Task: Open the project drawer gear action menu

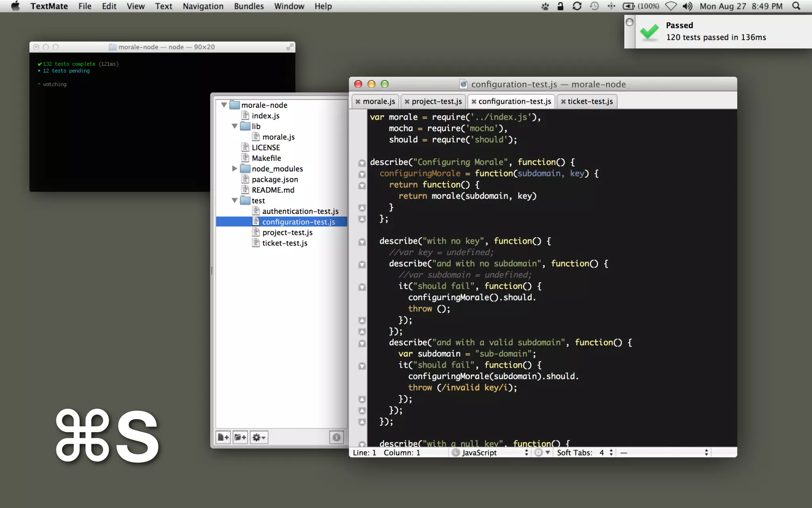Action: tap(259, 437)
